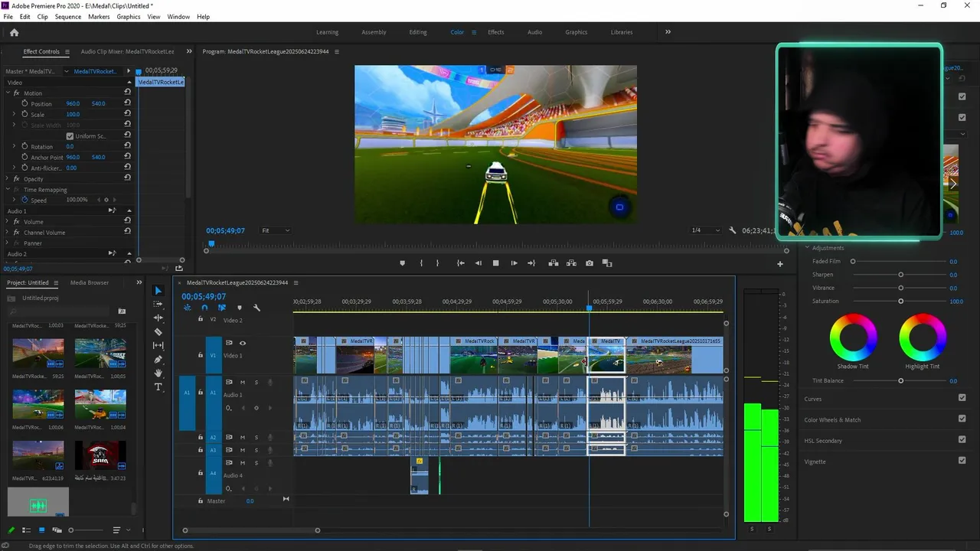Go to Out point in Program Monitor
The image size is (980, 551).
[531, 263]
